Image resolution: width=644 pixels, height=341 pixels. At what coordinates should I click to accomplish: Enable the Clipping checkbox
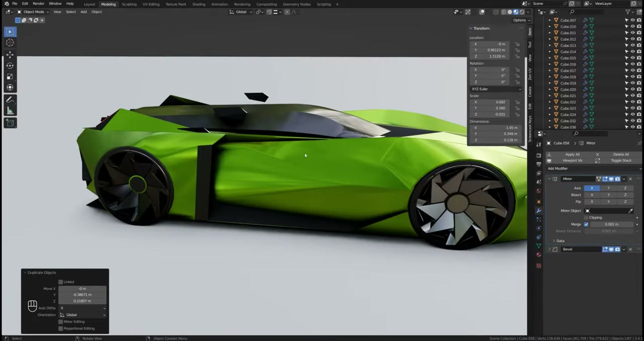(x=586, y=218)
